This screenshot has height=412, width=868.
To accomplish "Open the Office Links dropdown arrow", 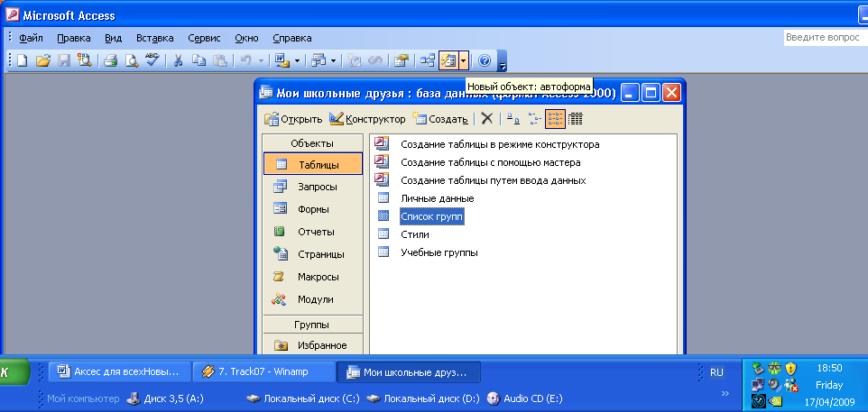I will point(297,60).
